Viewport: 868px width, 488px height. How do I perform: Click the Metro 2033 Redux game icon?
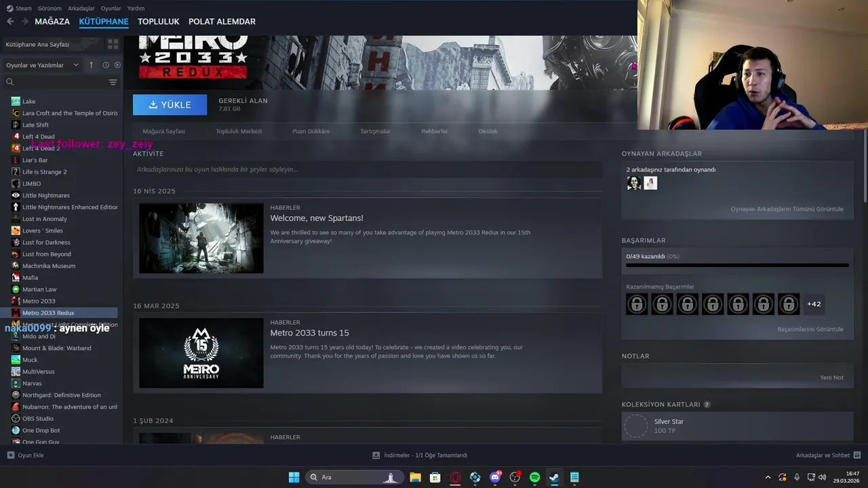(16, 312)
